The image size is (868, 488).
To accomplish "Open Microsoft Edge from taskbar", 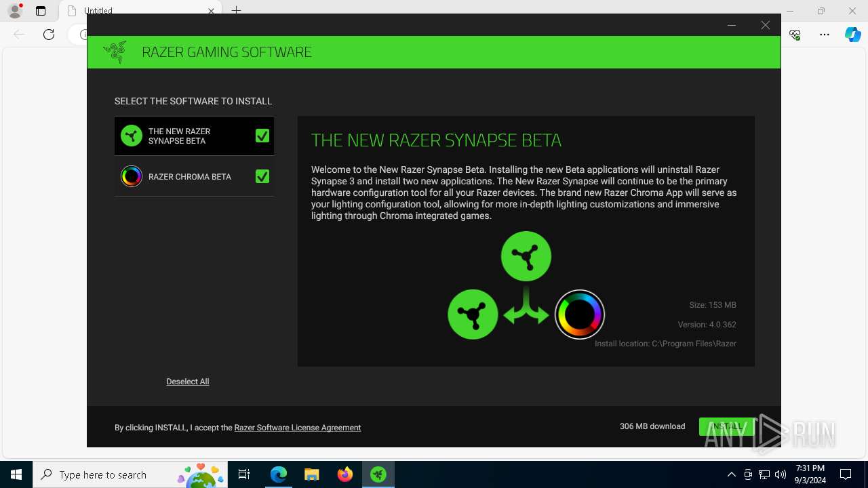I will (279, 474).
